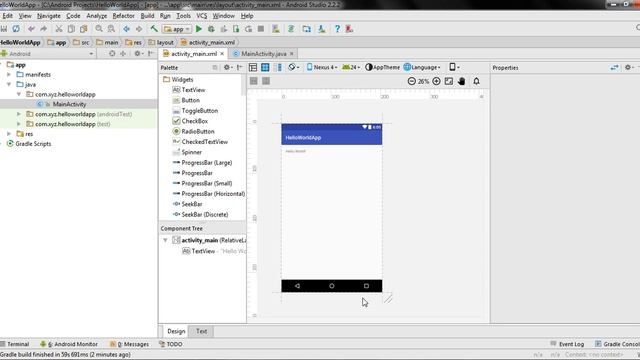This screenshot has height=360, width=640.
Task: Select the Design editor tab
Action: tap(176, 331)
